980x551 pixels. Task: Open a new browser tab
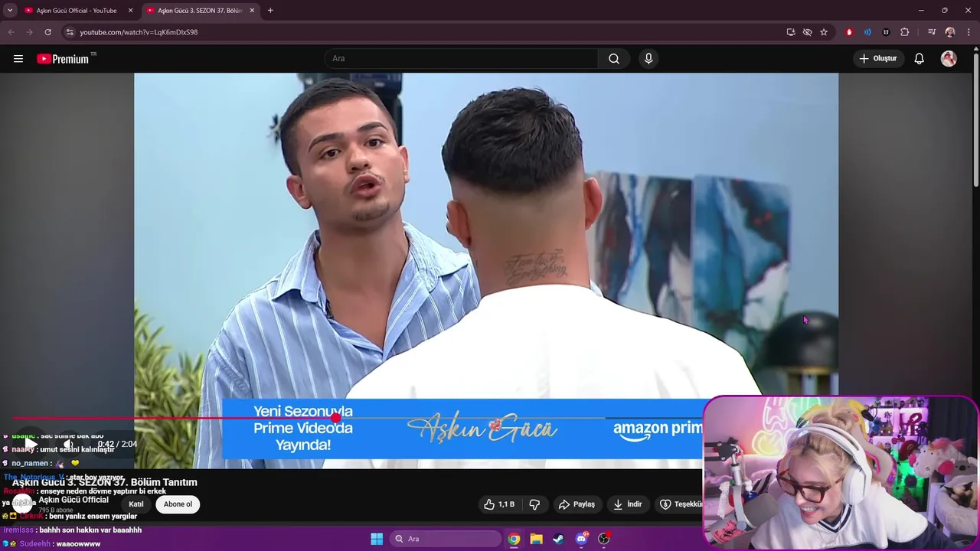pos(270,11)
